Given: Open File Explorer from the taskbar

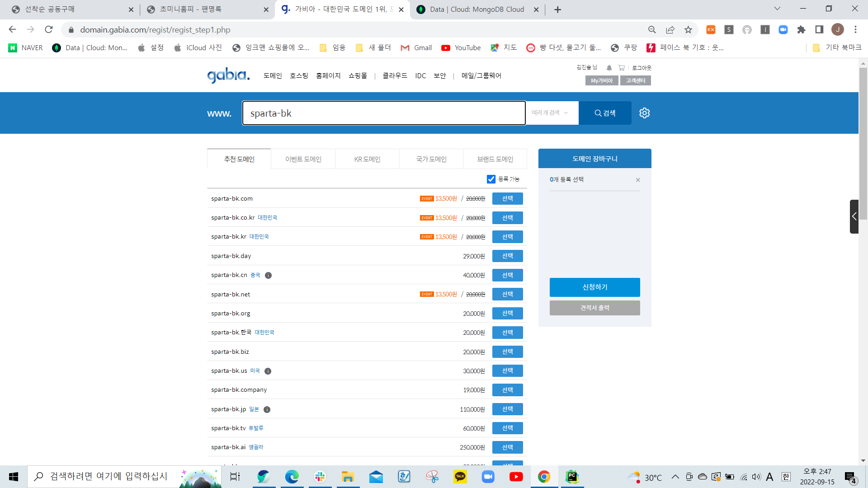Looking at the screenshot, I should 348,477.
